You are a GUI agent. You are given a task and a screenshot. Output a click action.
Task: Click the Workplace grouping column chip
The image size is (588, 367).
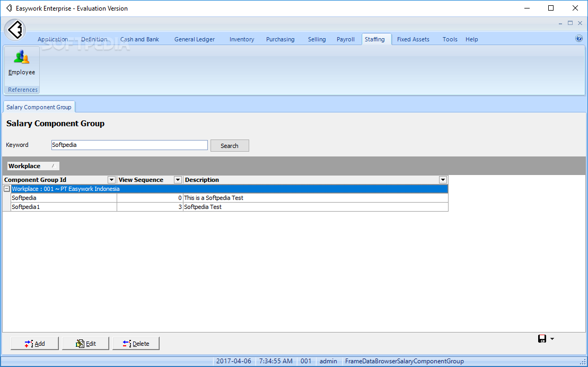pos(33,166)
